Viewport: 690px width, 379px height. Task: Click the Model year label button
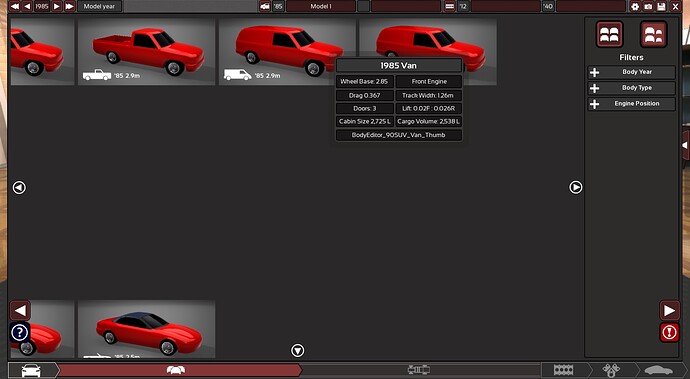click(x=99, y=6)
